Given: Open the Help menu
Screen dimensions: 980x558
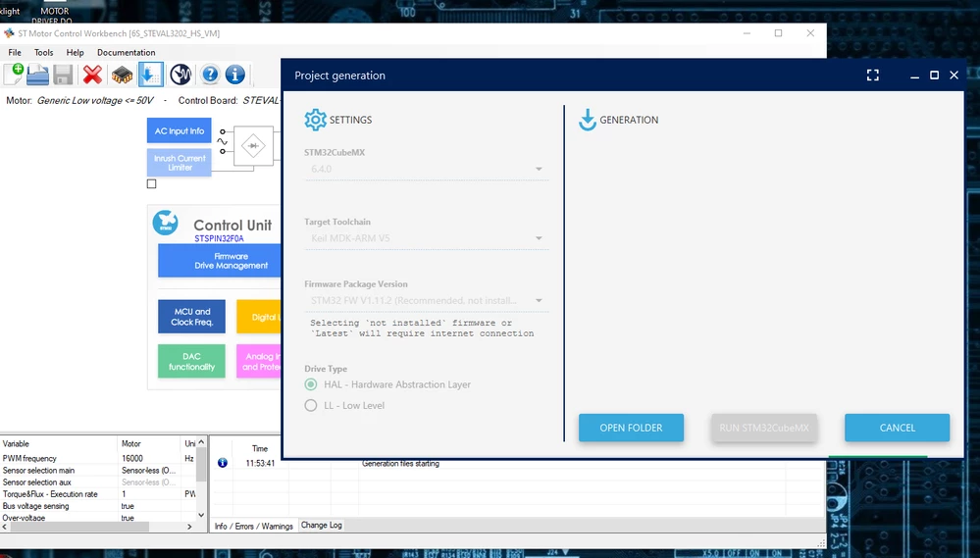Looking at the screenshot, I should point(75,53).
